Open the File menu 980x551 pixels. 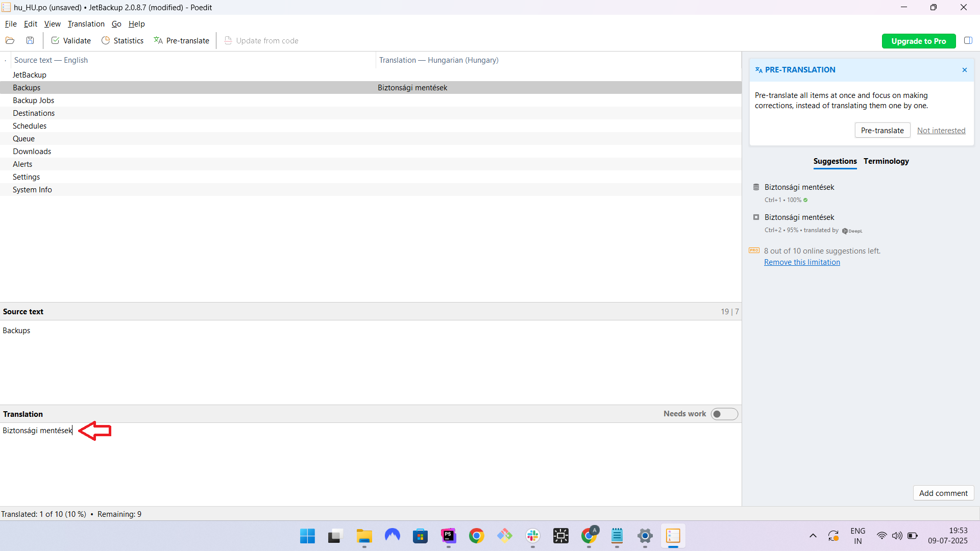11,24
